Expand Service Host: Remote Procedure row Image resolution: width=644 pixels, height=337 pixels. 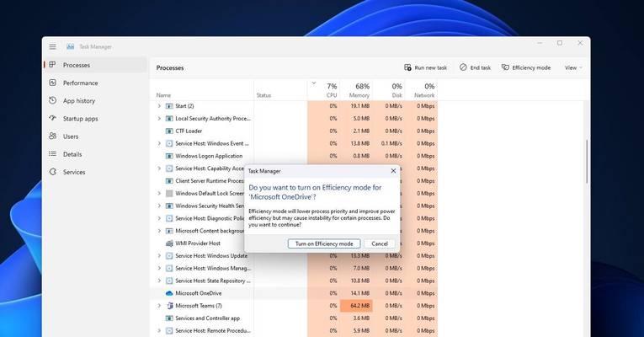point(159,330)
